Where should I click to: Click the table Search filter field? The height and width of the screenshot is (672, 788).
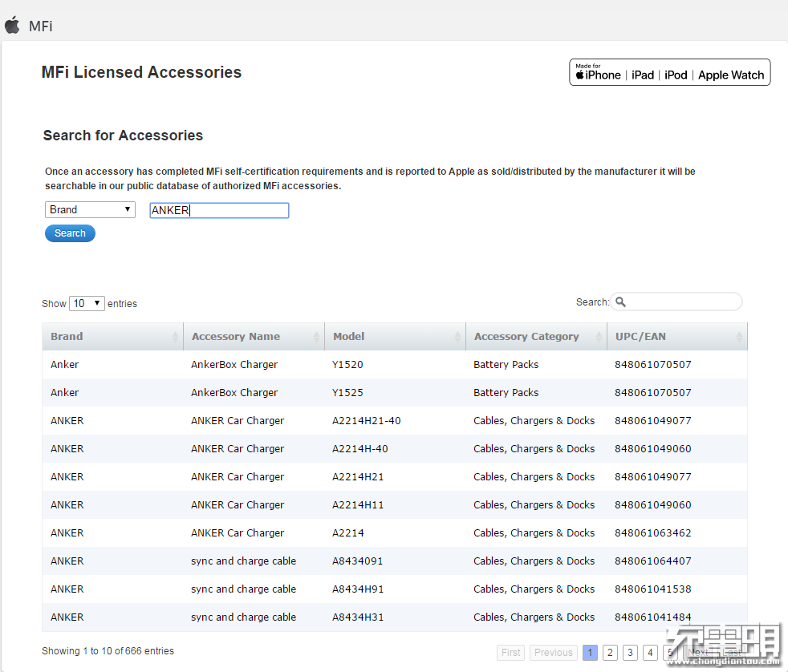click(x=676, y=302)
